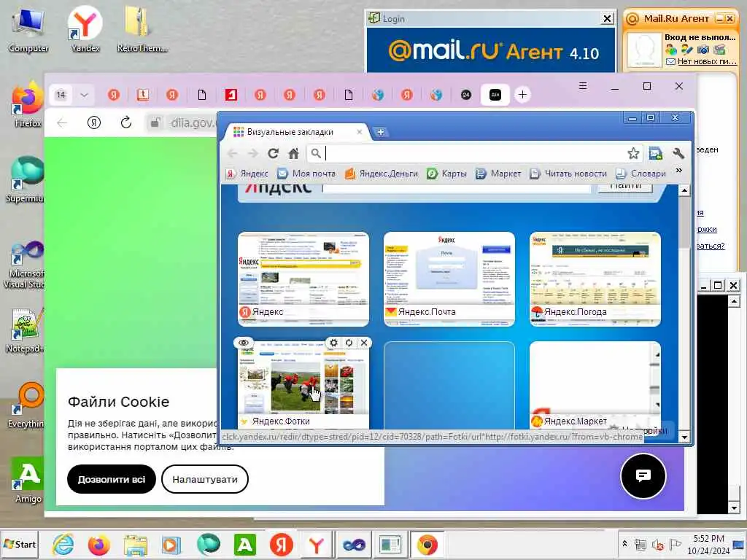Click Windows Start button
This screenshot has height=560, width=747.
click(x=20, y=544)
